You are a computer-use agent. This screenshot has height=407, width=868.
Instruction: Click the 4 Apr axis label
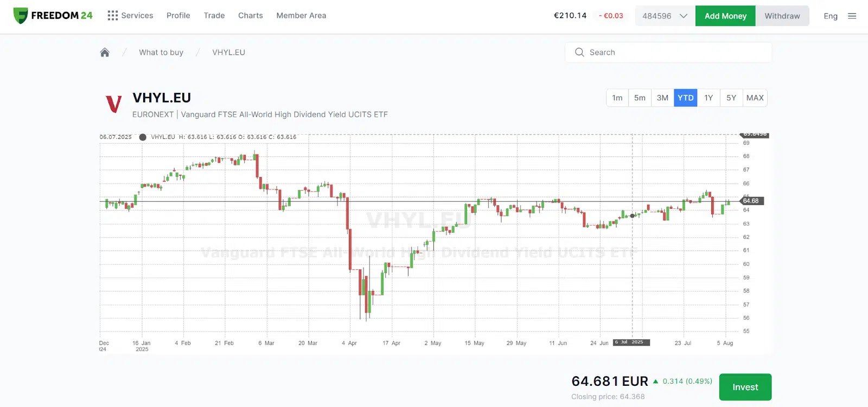coord(349,343)
